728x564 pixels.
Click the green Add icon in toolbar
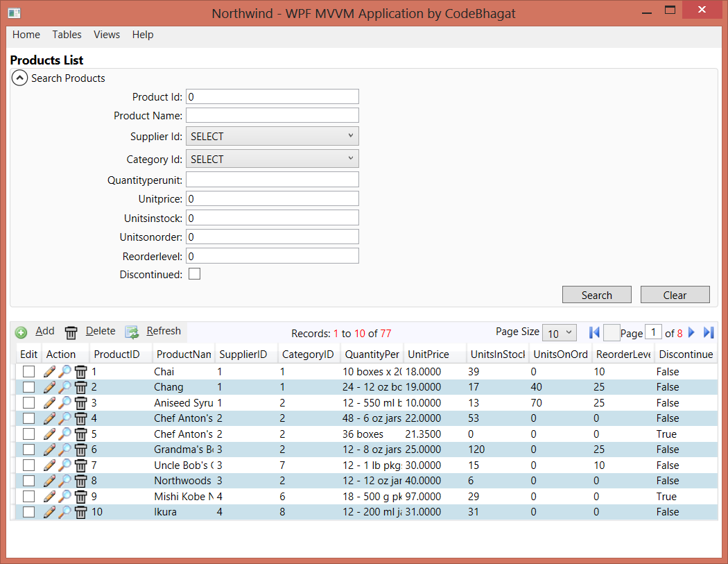point(21,332)
